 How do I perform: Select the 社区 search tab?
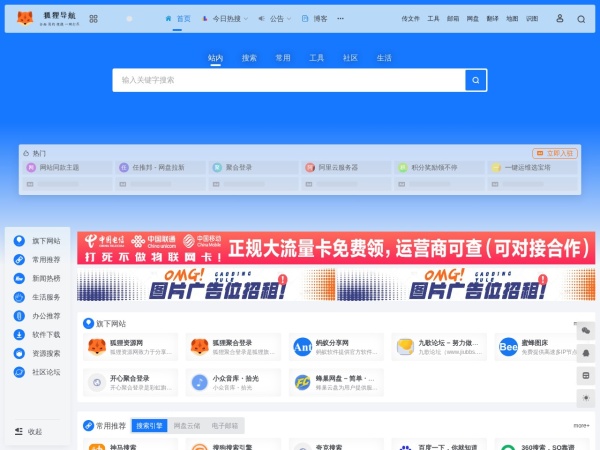tap(350, 58)
